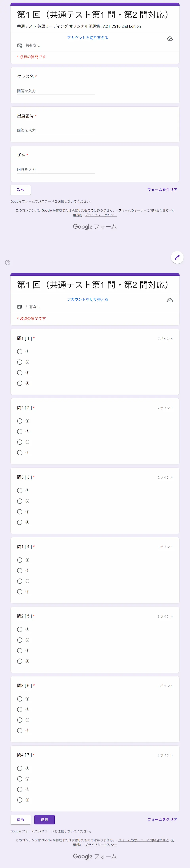Select option ④ for 問4 [ 7 ]
This screenshot has width=190, height=868.
(x=20, y=800)
